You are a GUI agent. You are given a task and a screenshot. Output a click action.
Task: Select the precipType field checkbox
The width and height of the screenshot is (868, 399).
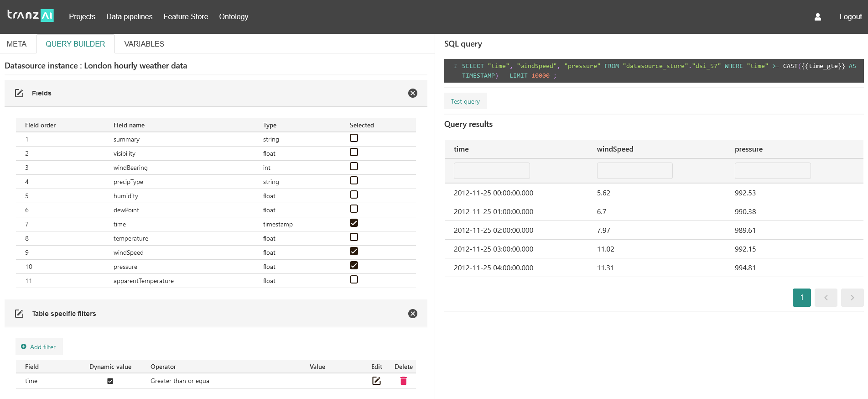(354, 180)
